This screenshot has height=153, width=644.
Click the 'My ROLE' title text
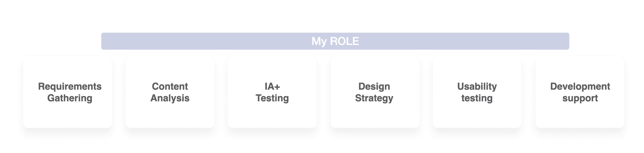pyautogui.click(x=335, y=41)
